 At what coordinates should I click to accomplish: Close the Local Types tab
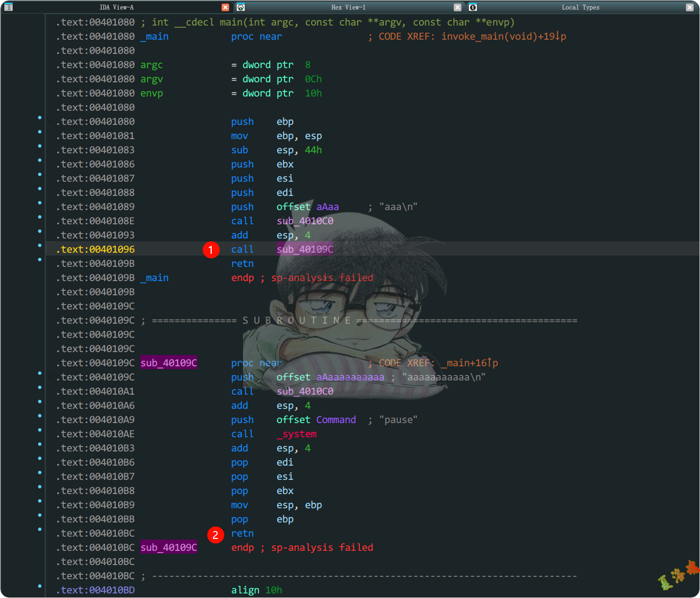pos(690,7)
